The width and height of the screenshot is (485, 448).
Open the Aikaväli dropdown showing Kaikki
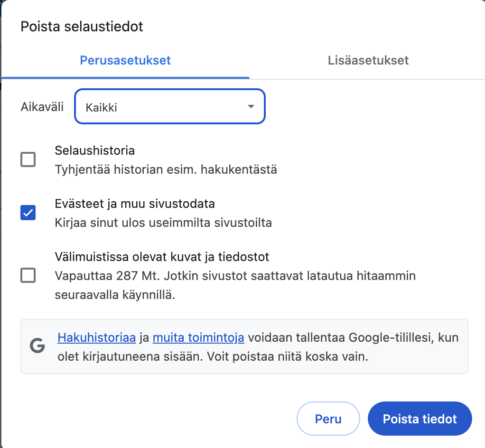169,106
